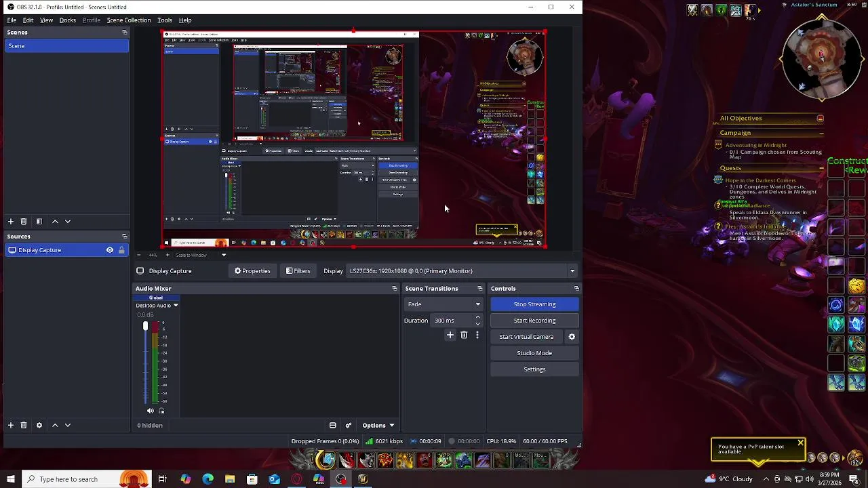The width and height of the screenshot is (868, 488).
Task: Open the Edit menu
Action: 28,20
